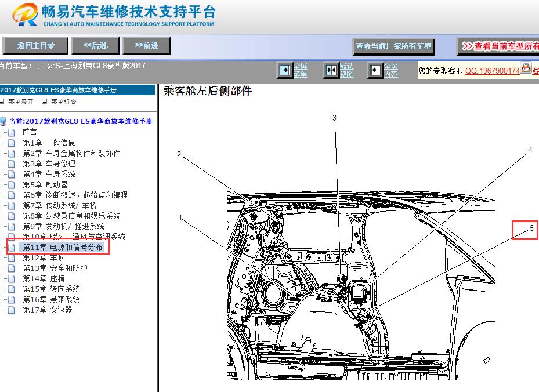Image resolution: width=539 pixels, height=392 pixels.
Task: Click the page icon beside 第1章
Action: click(x=12, y=143)
